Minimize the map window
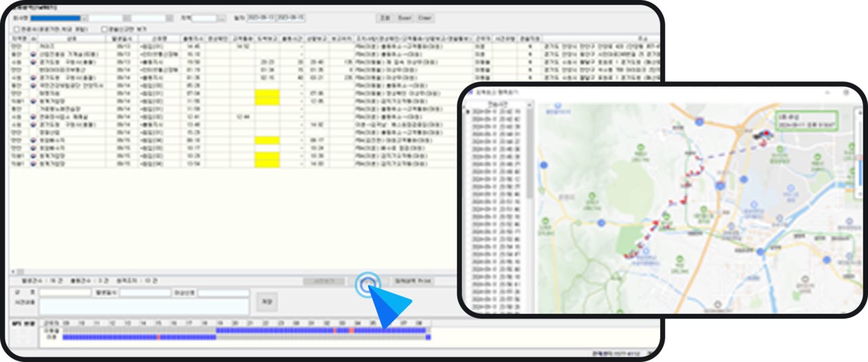Viewport: 868px width, 362px height. point(827,92)
